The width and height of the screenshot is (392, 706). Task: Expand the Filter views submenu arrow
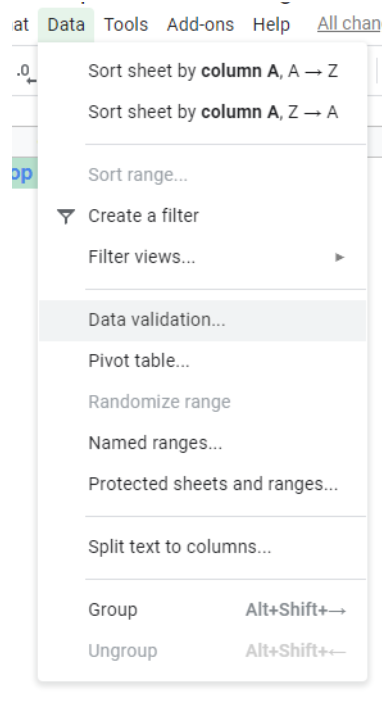(x=340, y=257)
